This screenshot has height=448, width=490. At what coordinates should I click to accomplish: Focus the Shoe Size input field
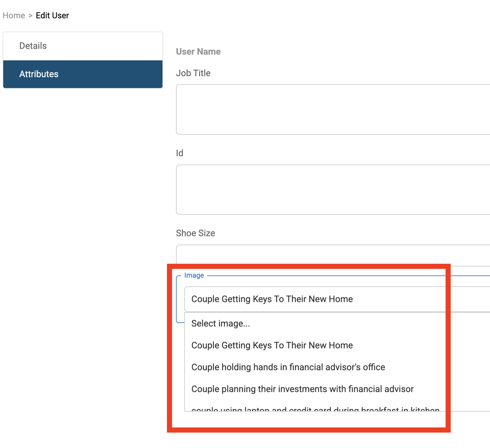[333, 255]
